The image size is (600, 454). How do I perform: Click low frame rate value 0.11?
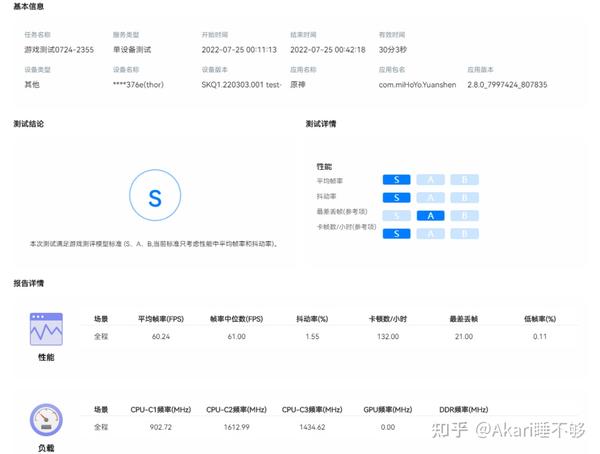(x=540, y=336)
